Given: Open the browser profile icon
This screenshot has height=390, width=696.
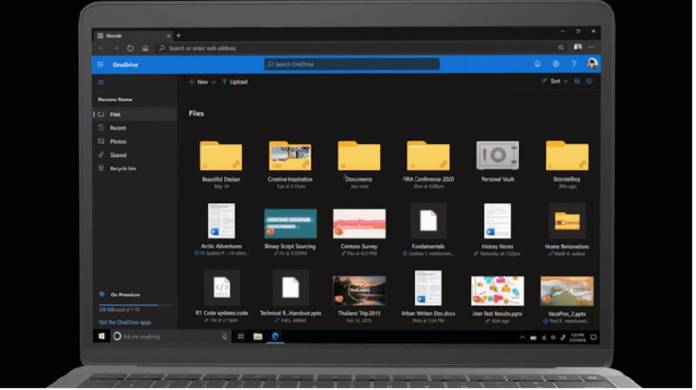Looking at the screenshot, I should 577,47.
